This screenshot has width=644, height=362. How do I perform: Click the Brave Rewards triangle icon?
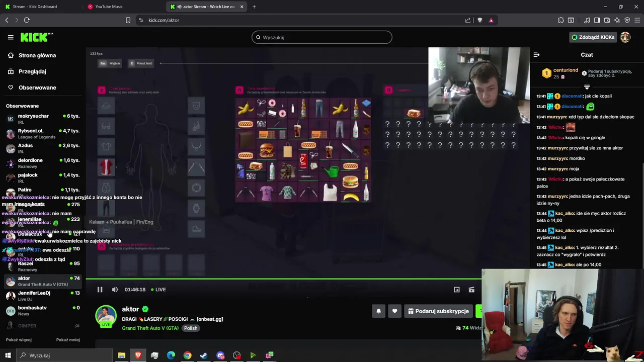pos(491,20)
